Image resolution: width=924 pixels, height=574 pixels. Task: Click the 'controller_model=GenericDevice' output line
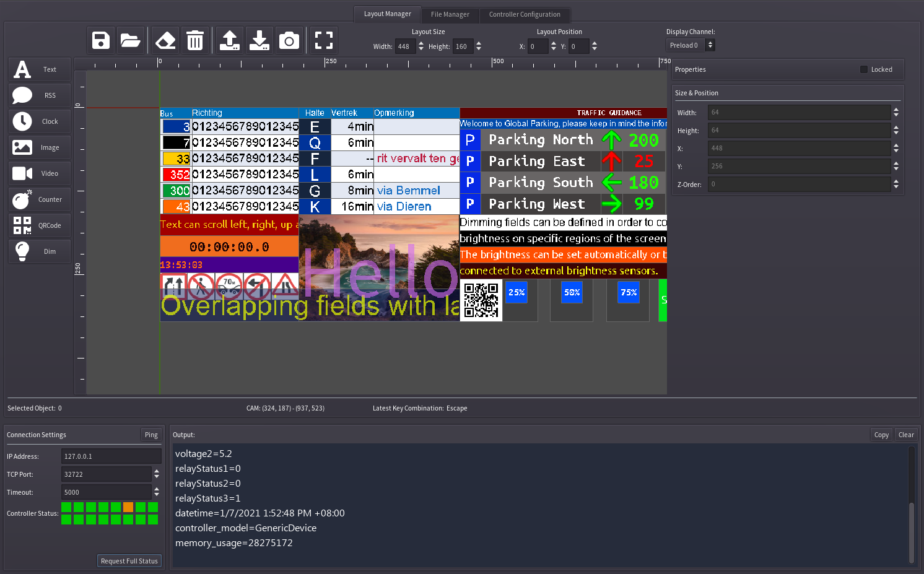click(x=246, y=528)
